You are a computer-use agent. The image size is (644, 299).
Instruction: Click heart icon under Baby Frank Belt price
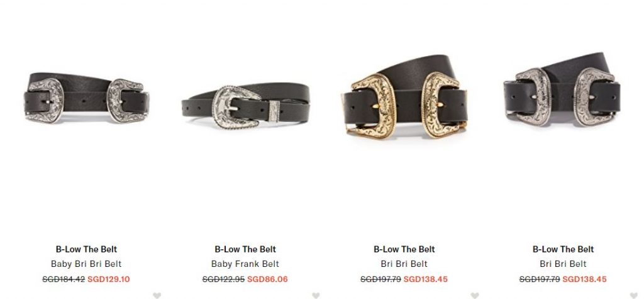316,295
